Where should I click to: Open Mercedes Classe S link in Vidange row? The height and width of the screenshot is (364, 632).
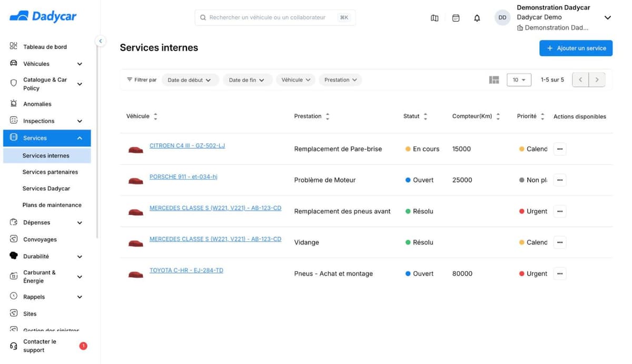tap(215, 239)
